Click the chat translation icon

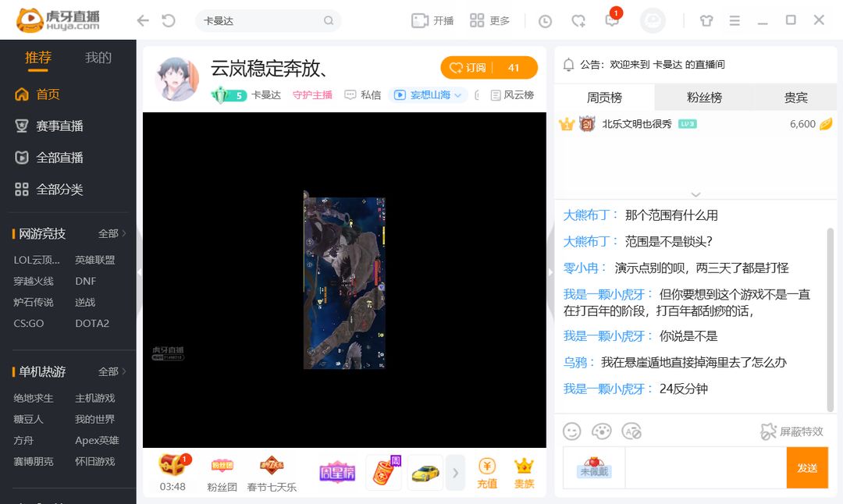tap(631, 431)
